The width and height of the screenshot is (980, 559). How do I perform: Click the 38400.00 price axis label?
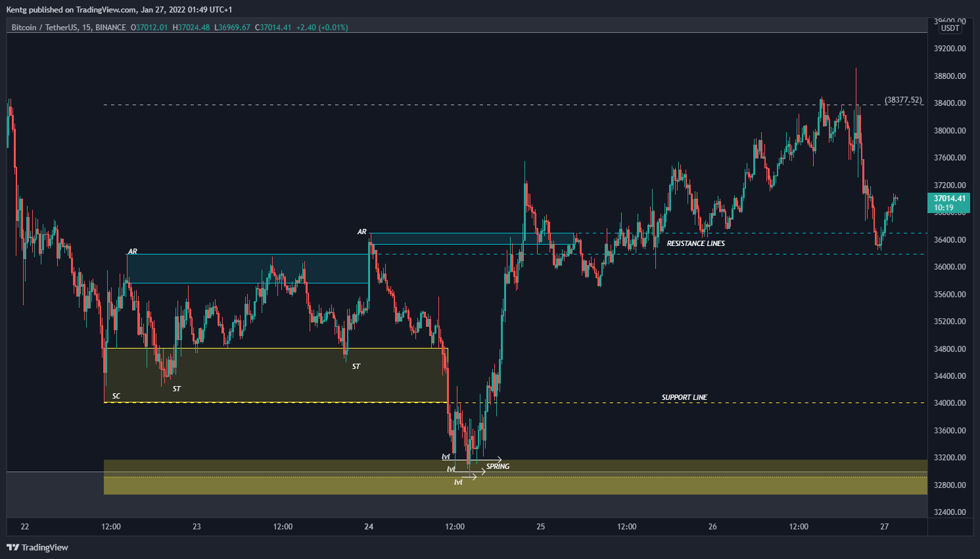click(950, 103)
